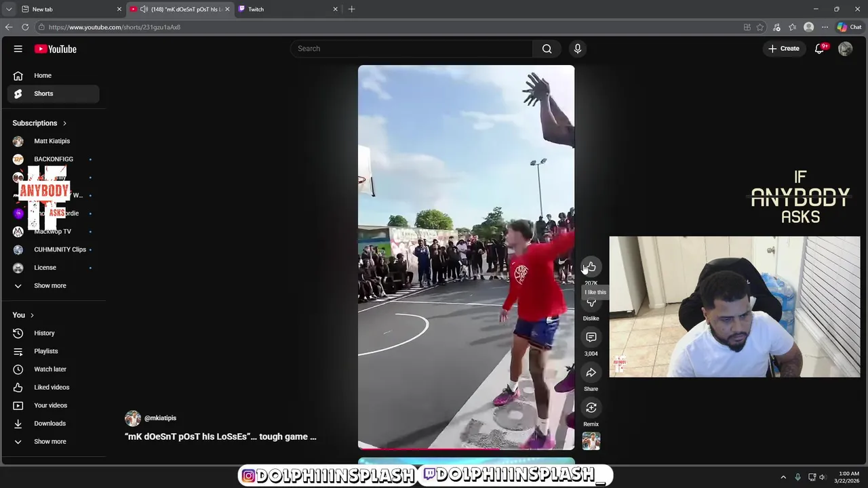Expand the You section chevron
Screen dimensions: 868x488
click(x=32, y=315)
